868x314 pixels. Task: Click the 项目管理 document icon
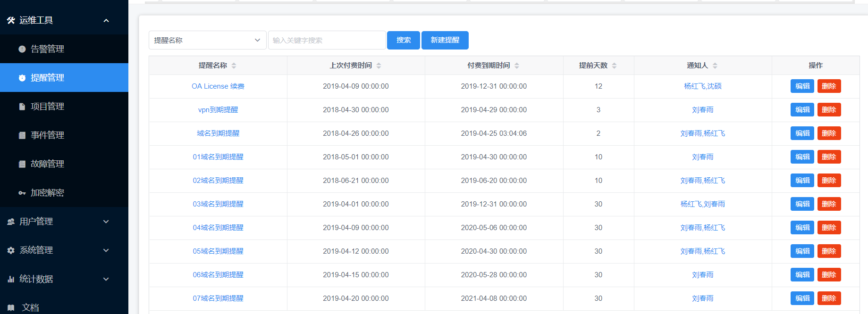tap(22, 107)
